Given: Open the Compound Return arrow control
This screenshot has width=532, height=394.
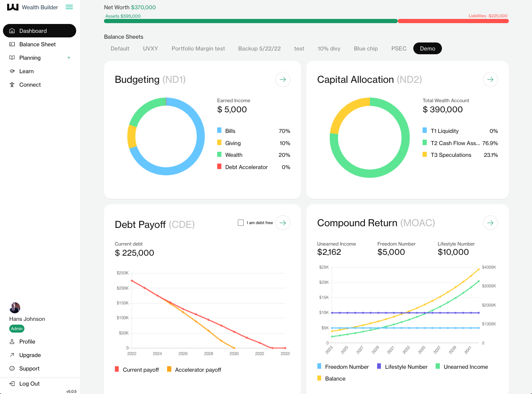Looking at the screenshot, I should (x=490, y=222).
